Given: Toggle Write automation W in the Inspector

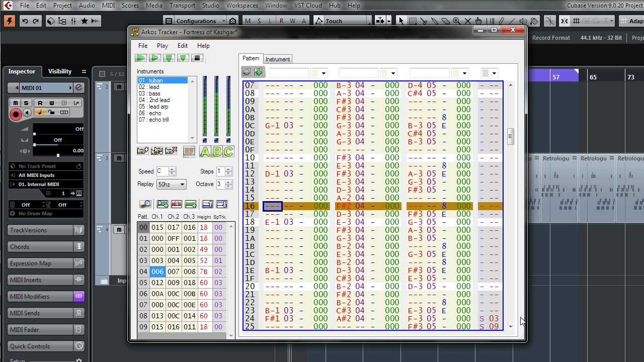Looking at the screenshot, I should pos(51,103).
